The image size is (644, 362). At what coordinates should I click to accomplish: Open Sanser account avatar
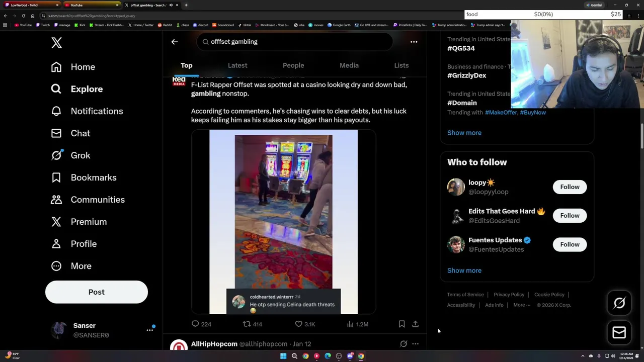point(59,330)
